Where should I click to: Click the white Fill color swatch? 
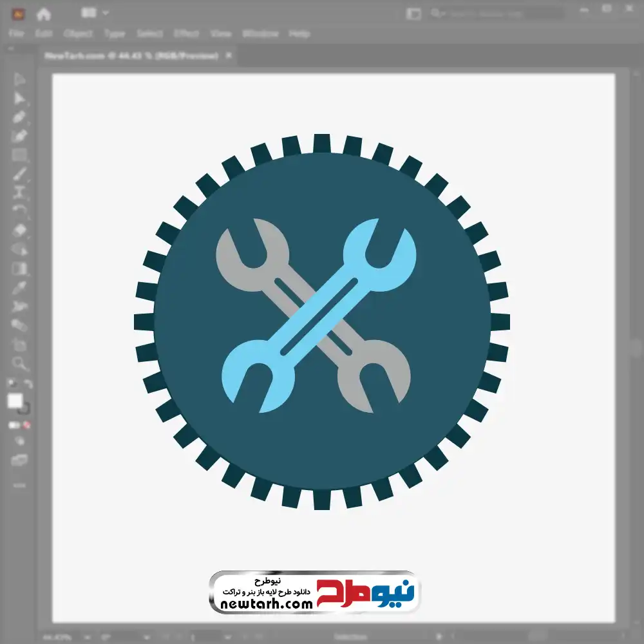[x=15, y=401]
